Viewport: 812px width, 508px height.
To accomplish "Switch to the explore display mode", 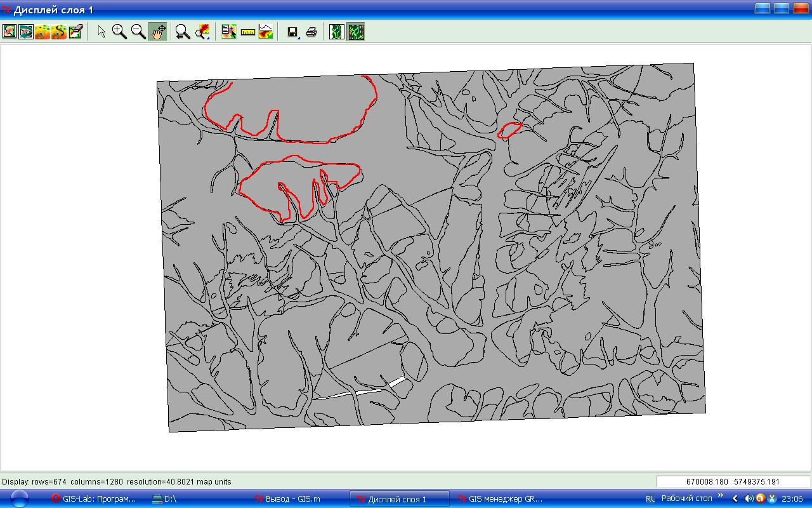I will click(x=356, y=32).
